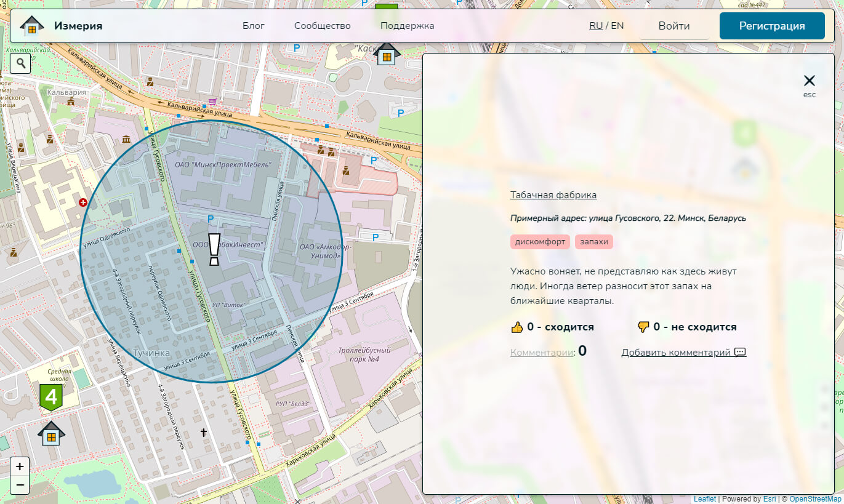The height and width of the screenshot is (504, 844).
Task: Click the thumbs down disagree icon
Action: (x=643, y=327)
